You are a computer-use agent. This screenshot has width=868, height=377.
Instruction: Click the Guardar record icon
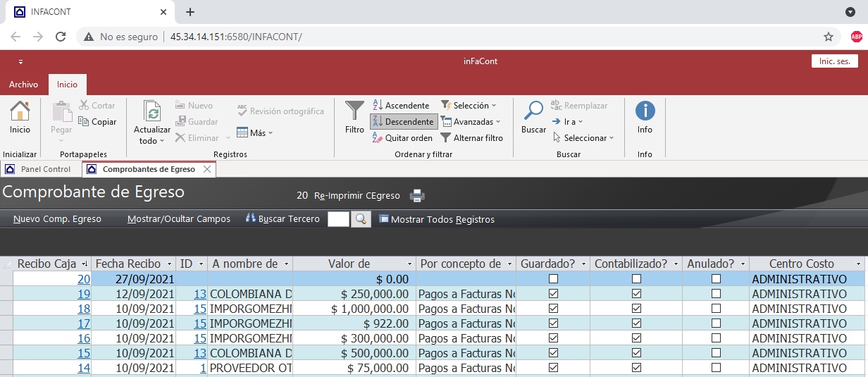pyautogui.click(x=180, y=122)
